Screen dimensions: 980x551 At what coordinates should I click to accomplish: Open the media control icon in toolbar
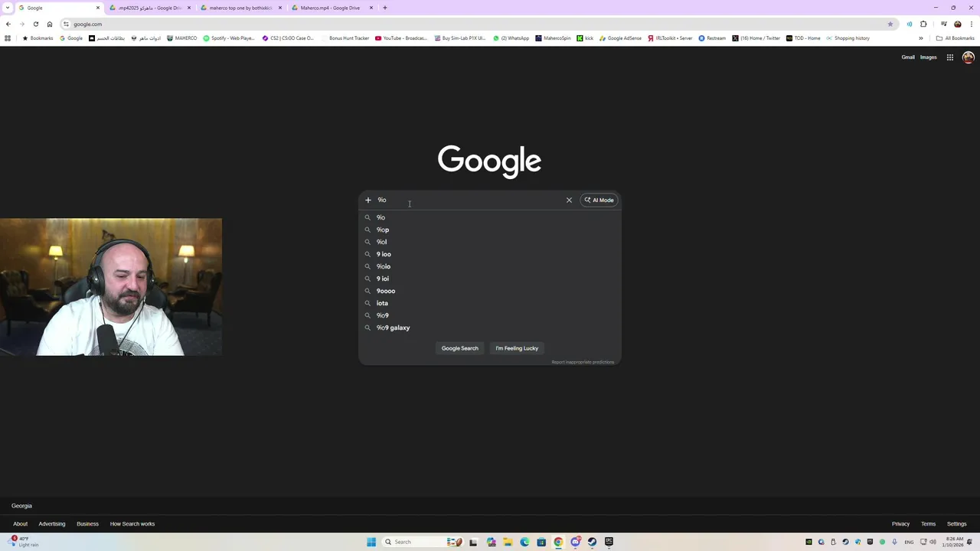pyautogui.click(x=943, y=24)
